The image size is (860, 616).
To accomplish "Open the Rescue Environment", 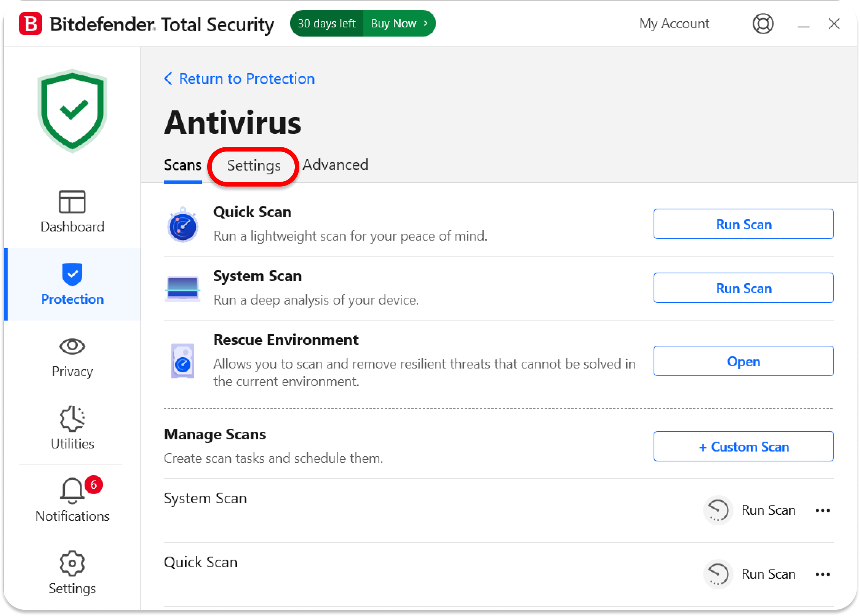I will pyautogui.click(x=743, y=361).
